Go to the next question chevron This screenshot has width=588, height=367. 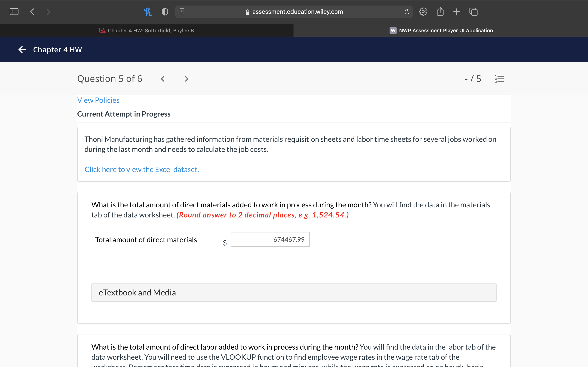click(x=186, y=79)
